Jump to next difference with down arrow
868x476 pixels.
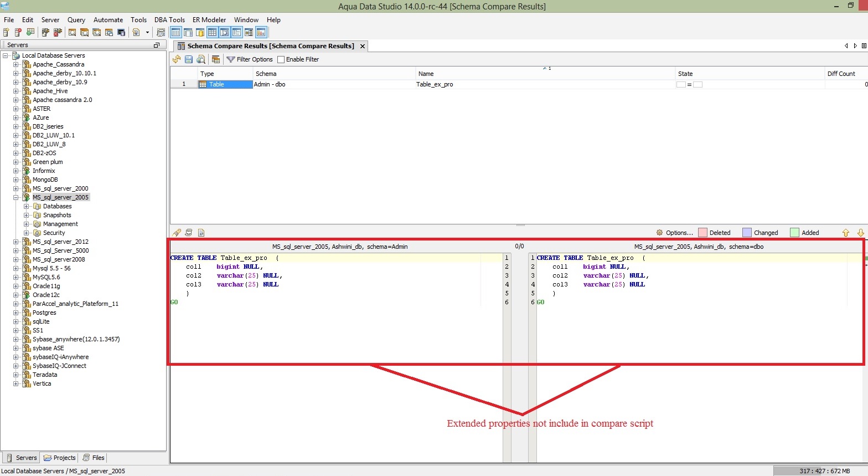point(861,233)
